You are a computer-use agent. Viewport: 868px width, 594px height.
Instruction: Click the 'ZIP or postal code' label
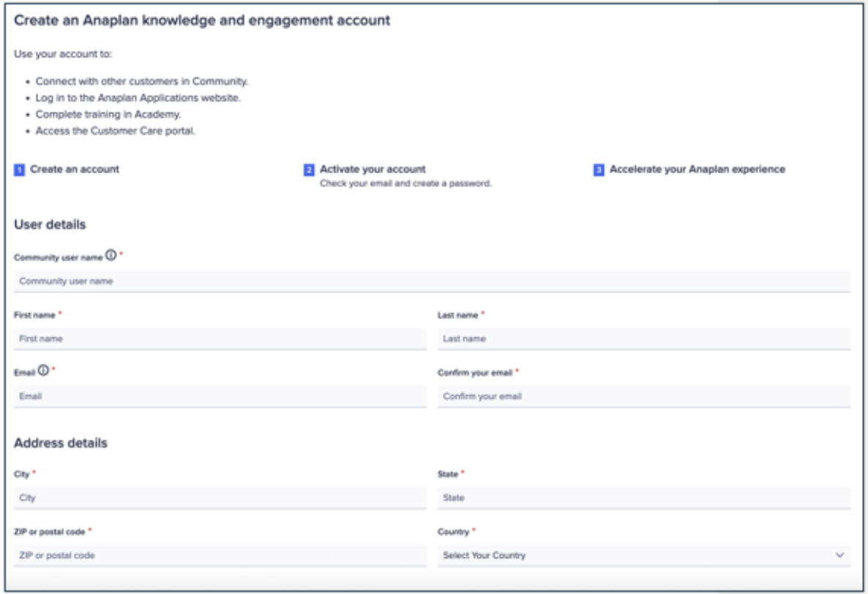(x=49, y=532)
